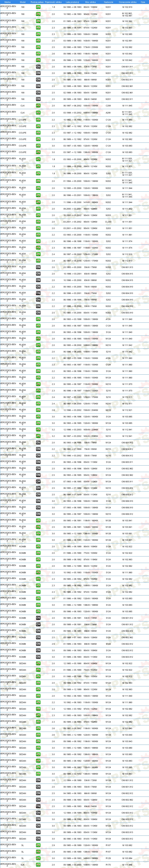Select body cell 'C208'
Image resolution: width=149 pixels, height=868 pixels.
108,106
